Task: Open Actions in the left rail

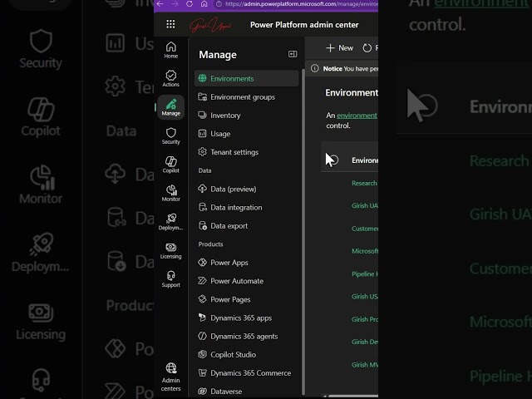Action: click(x=170, y=78)
